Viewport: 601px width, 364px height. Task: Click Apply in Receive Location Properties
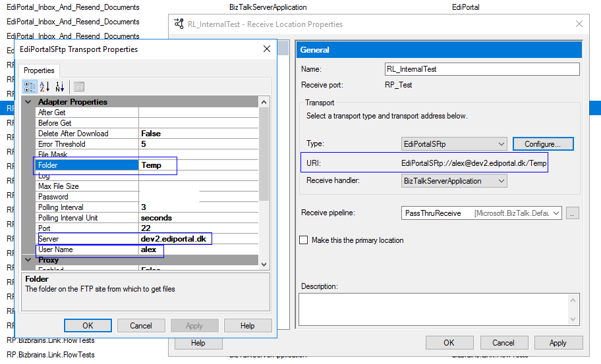point(558,343)
